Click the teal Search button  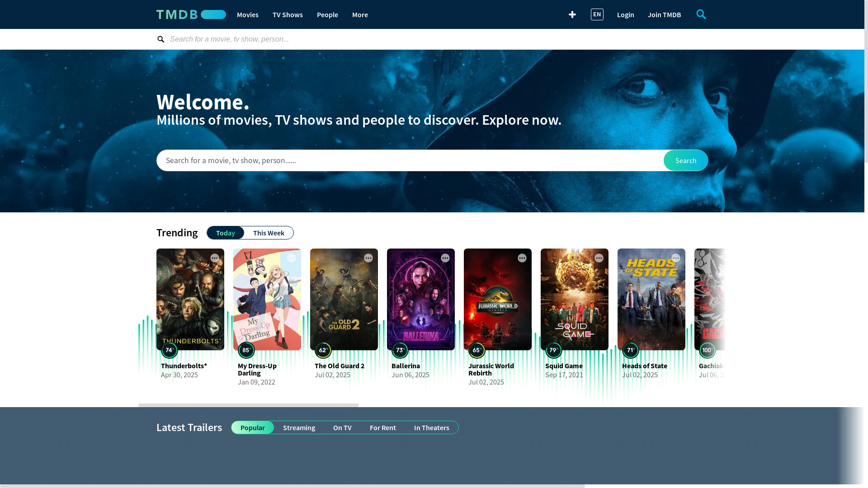[686, 160]
